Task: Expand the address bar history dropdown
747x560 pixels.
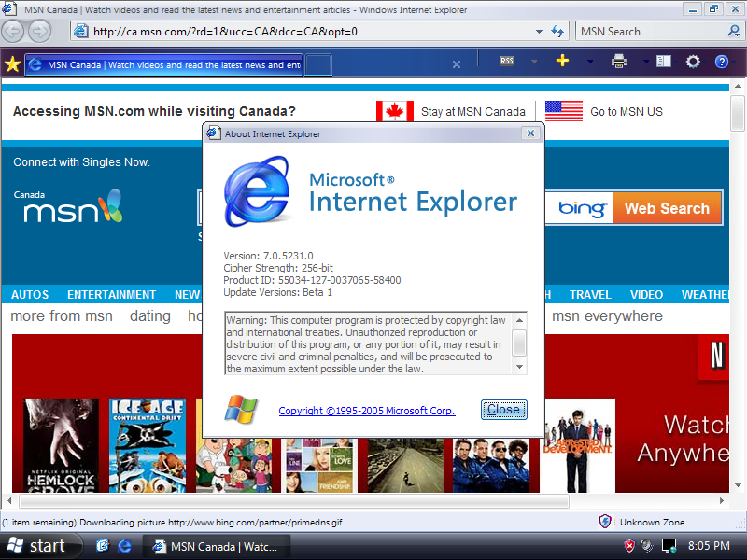Action: click(x=539, y=32)
